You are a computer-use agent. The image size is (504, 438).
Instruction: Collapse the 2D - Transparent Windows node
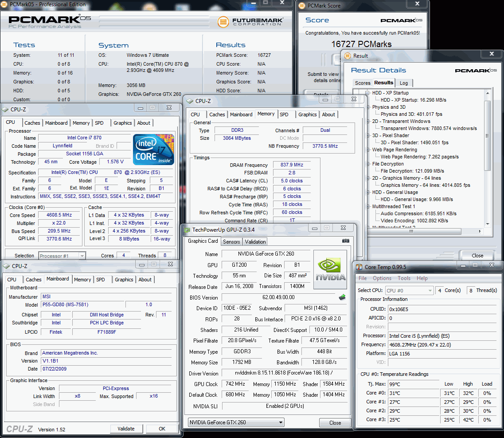pyautogui.click(x=368, y=121)
